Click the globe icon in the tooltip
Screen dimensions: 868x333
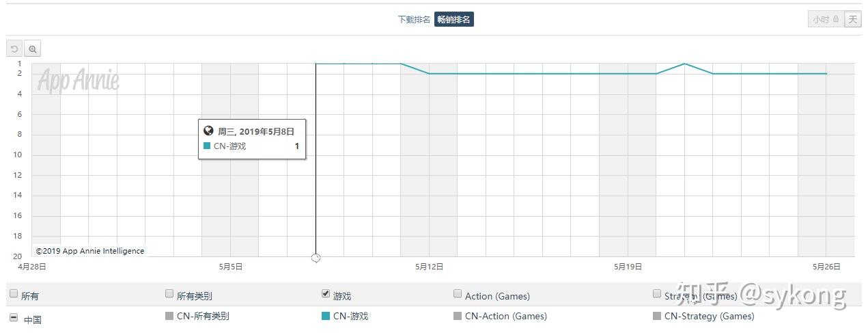click(x=209, y=131)
